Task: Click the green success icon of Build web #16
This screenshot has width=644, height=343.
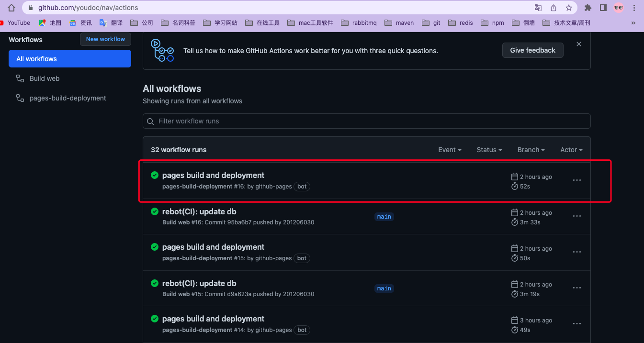Action: pos(155,211)
